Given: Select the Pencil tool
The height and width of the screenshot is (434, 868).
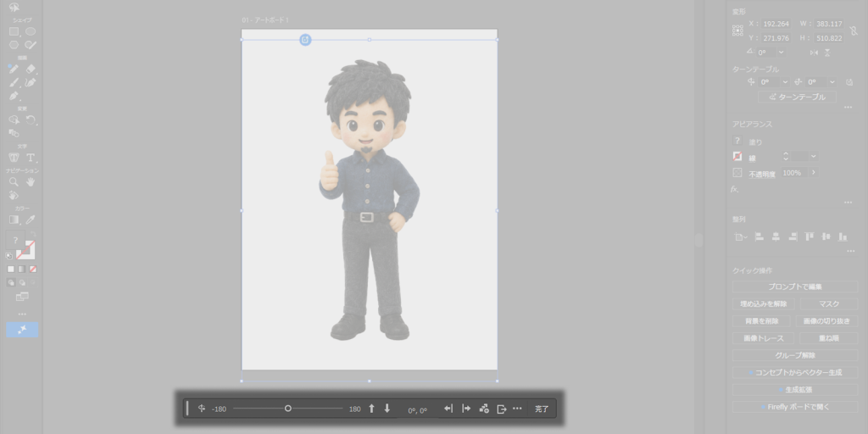Looking at the screenshot, I should pyautogui.click(x=14, y=70).
